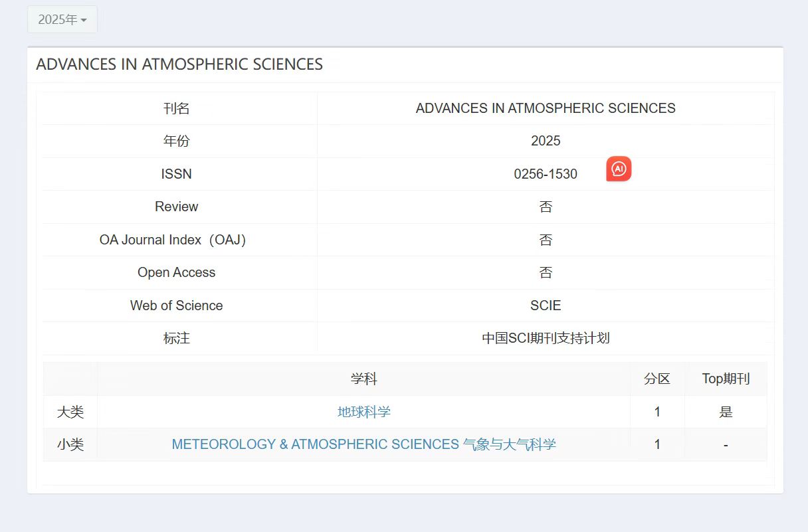Click the 大类 row label
Image resolution: width=808 pixels, height=532 pixels.
[x=70, y=412]
